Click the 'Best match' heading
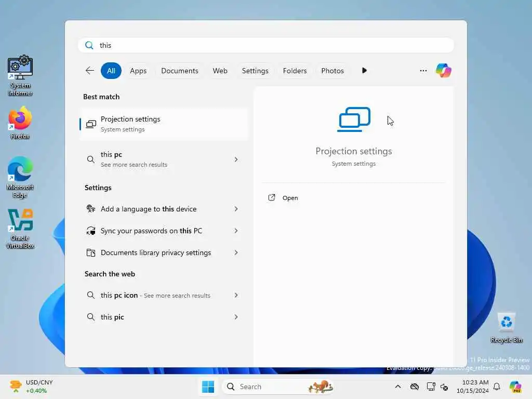The height and width of the screenshot is (399, 532). click(x=101, y=97)
